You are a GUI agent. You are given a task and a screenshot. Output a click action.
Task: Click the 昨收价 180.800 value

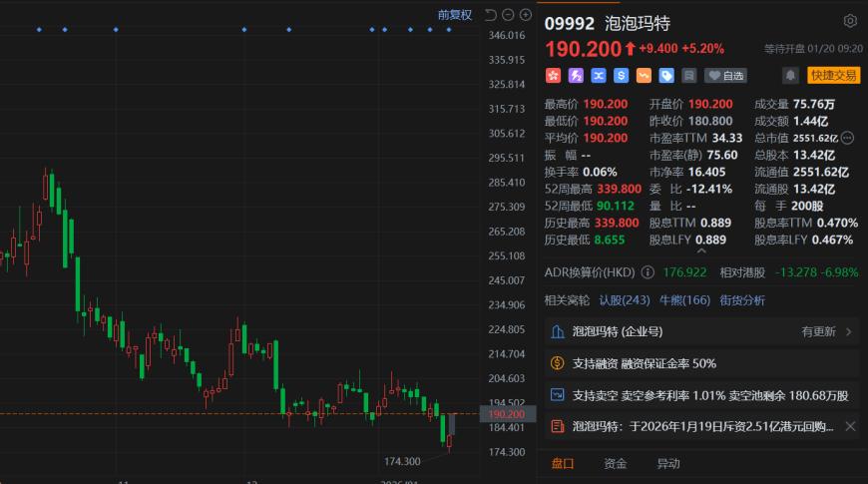click(x=710, y=121)
